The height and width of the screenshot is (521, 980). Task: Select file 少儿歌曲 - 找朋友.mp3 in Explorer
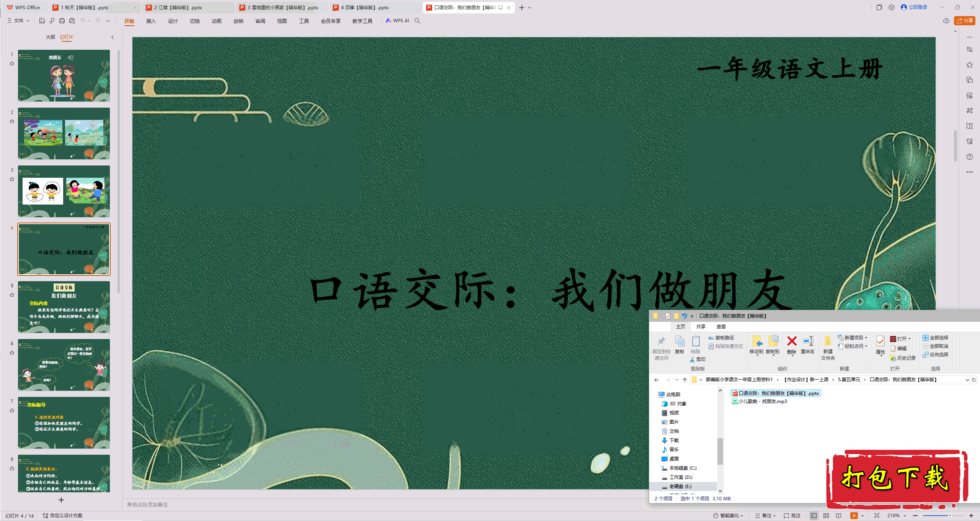759,401
